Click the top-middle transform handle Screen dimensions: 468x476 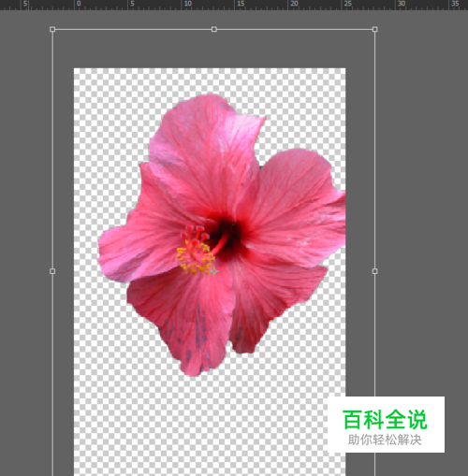pyautogui.click(x=213, y=29)
